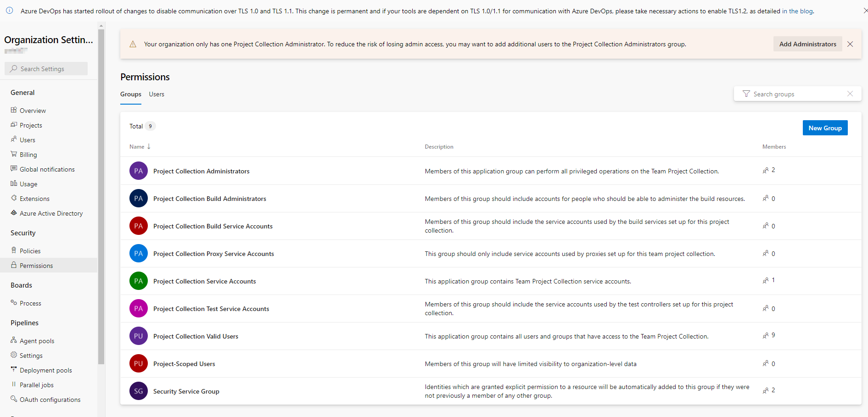The width and height of the screenshot is (868, 417).
Task: Click the Project Collection Valid Users avatar
Action: click(x=139, y=336)
